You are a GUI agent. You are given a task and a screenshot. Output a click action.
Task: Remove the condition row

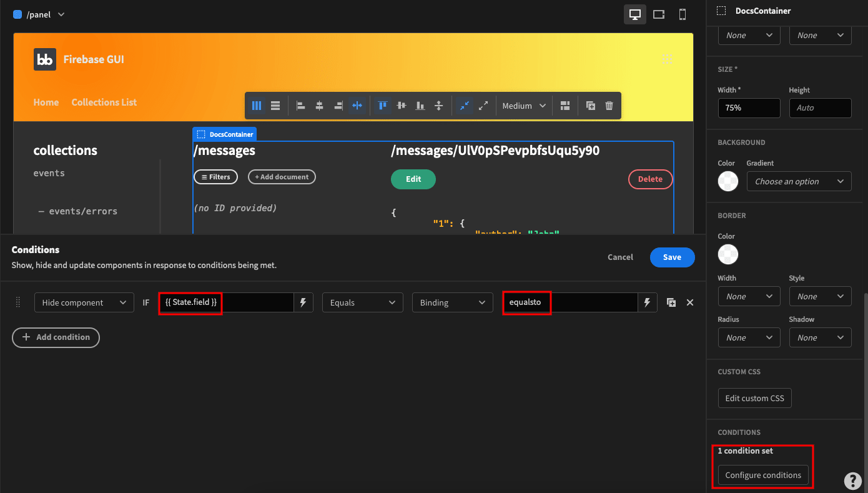tap(690, 302)
